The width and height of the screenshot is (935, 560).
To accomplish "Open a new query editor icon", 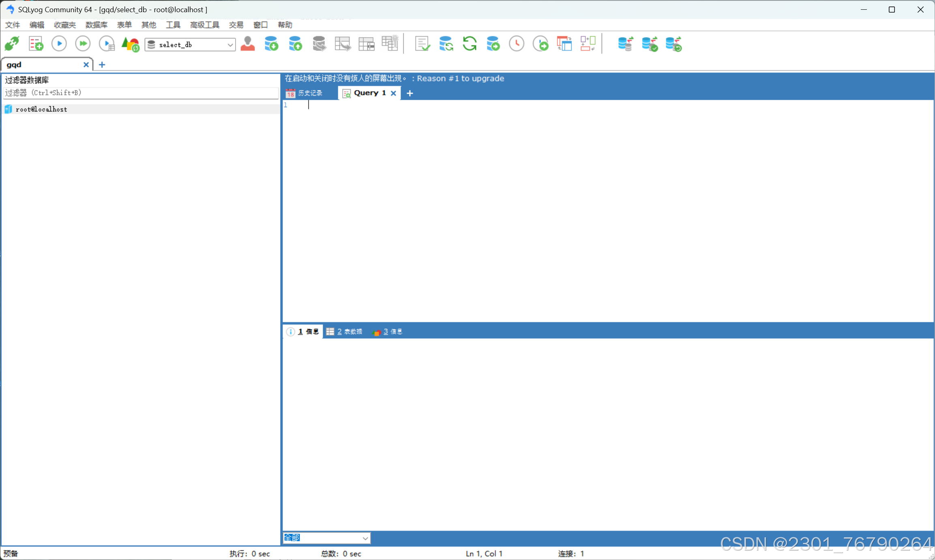I will [36, 44].
